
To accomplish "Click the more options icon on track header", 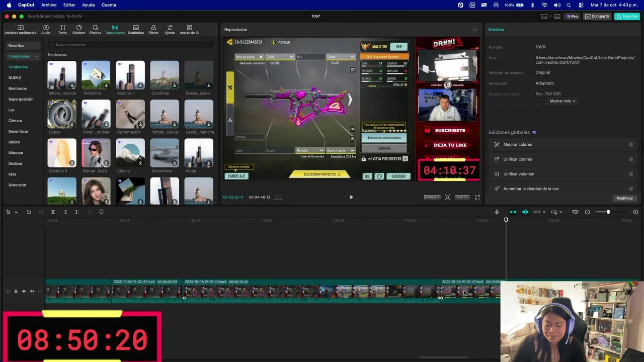I will [40, 291].
